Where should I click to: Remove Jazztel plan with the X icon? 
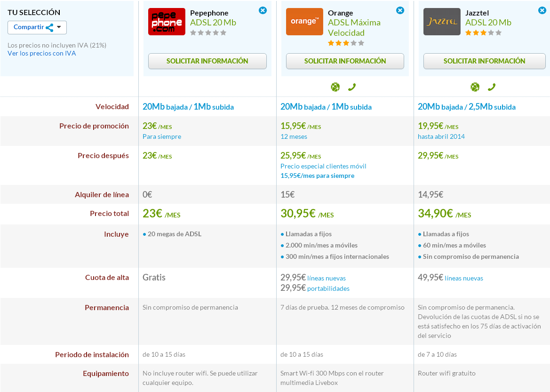click(542, 10)
